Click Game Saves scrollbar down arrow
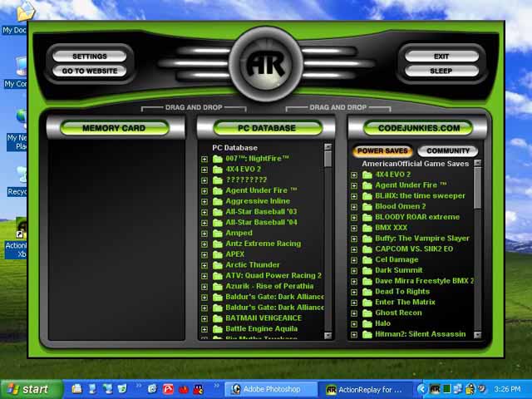Viewport: 532px width, 399px height. [x=477, y=335]
